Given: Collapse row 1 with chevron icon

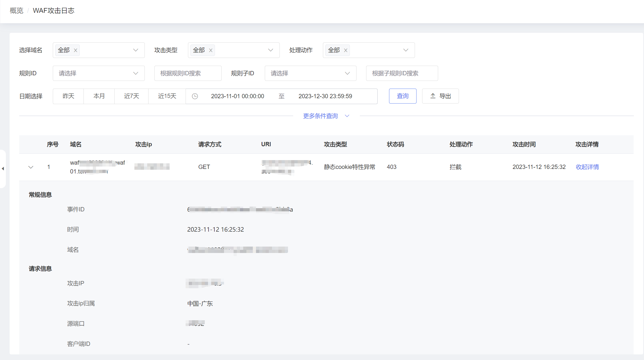Looking at the screenshot, I should coord(31,167).
